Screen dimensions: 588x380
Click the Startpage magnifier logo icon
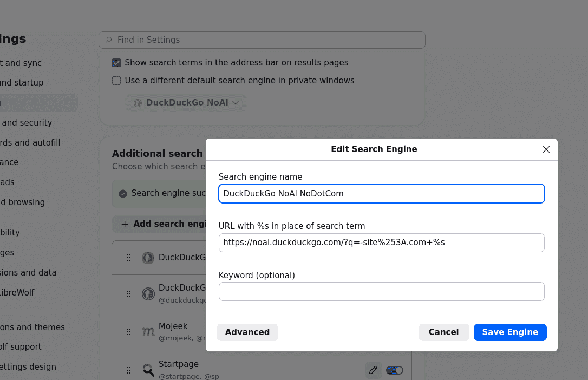[x=148, y=370]
